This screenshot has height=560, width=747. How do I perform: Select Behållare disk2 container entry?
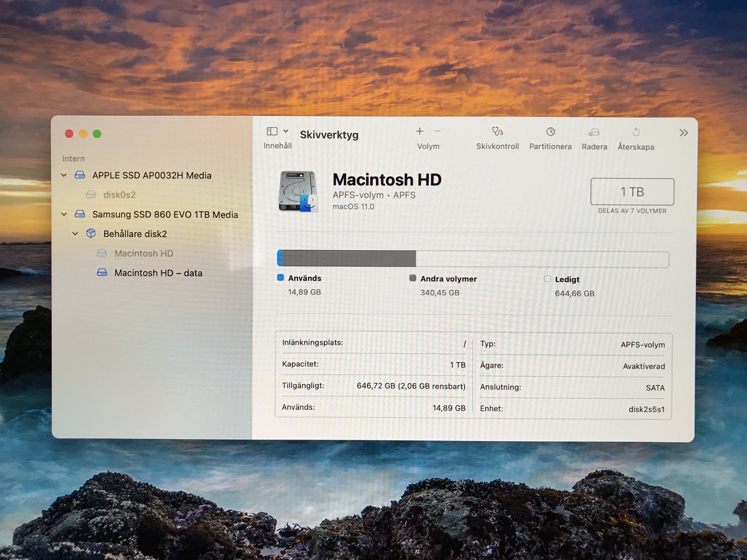[135, 234]
